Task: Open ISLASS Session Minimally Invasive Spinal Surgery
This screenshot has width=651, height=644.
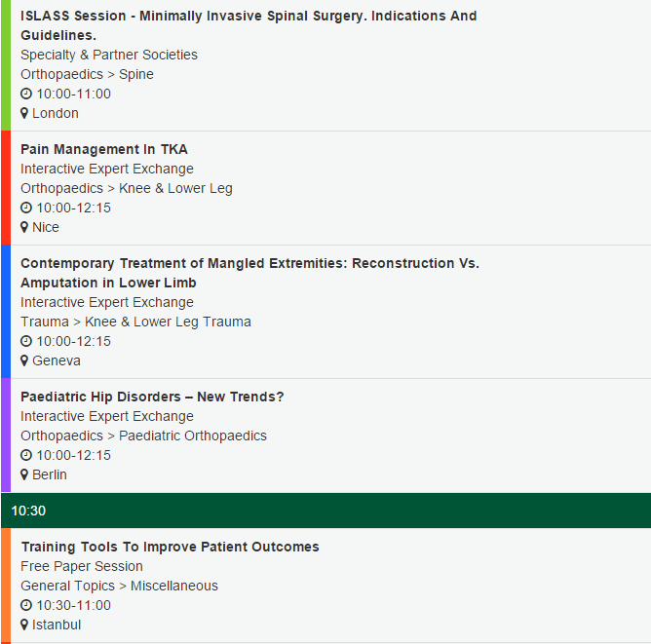Action: (249, 25)
